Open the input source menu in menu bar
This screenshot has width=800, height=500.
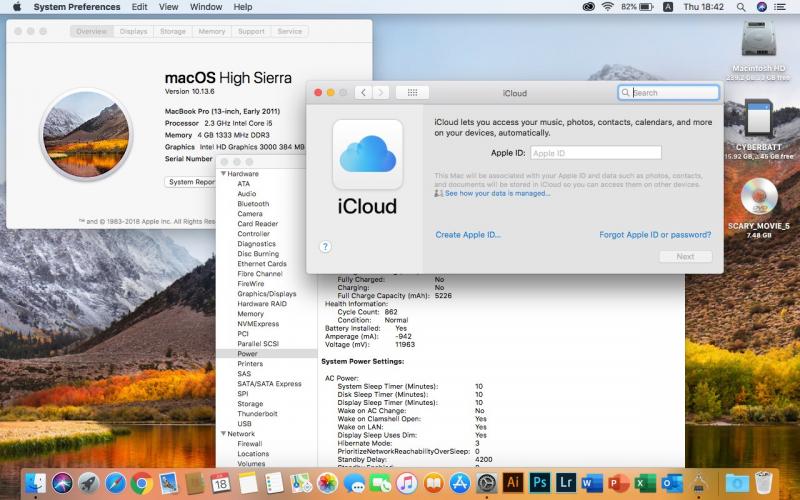click(668, 7)
